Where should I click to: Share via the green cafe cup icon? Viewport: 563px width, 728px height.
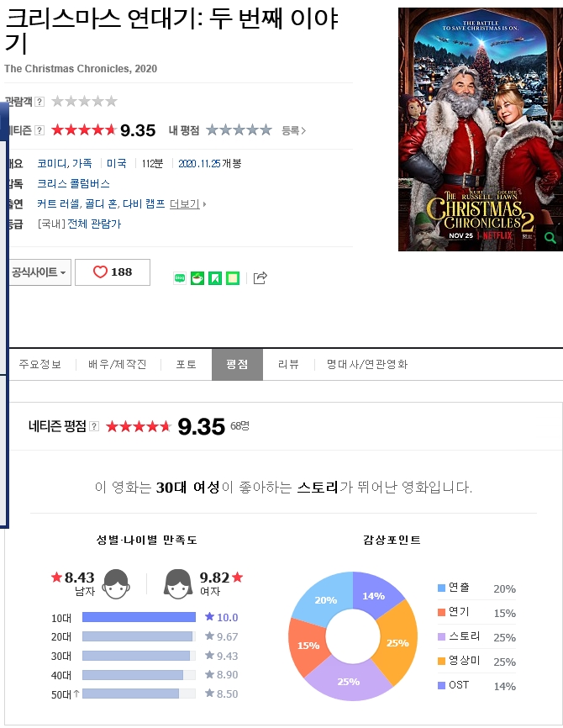(197, 278)
